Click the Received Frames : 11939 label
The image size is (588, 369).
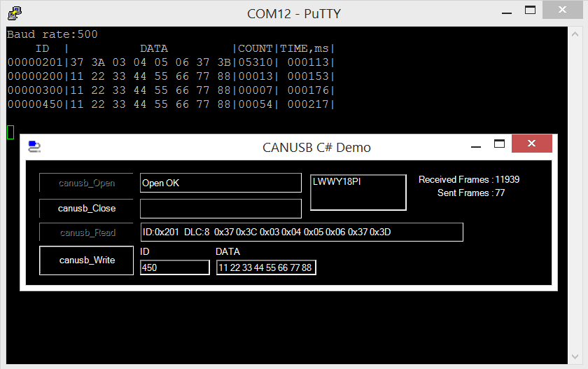[x=469, y=180]
